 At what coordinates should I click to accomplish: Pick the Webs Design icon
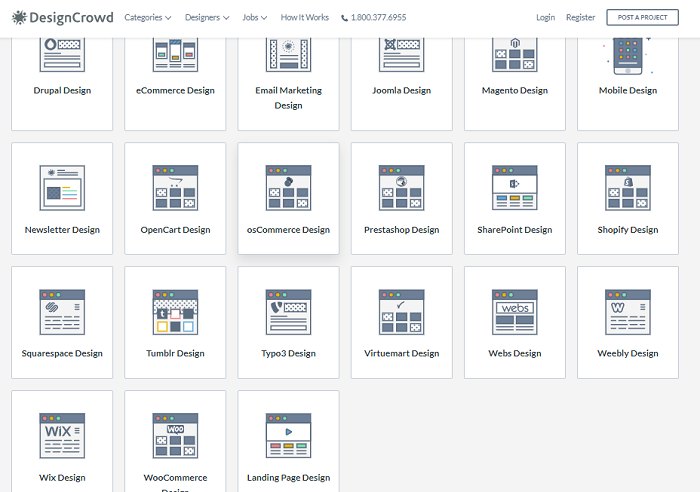coord(515,312)
